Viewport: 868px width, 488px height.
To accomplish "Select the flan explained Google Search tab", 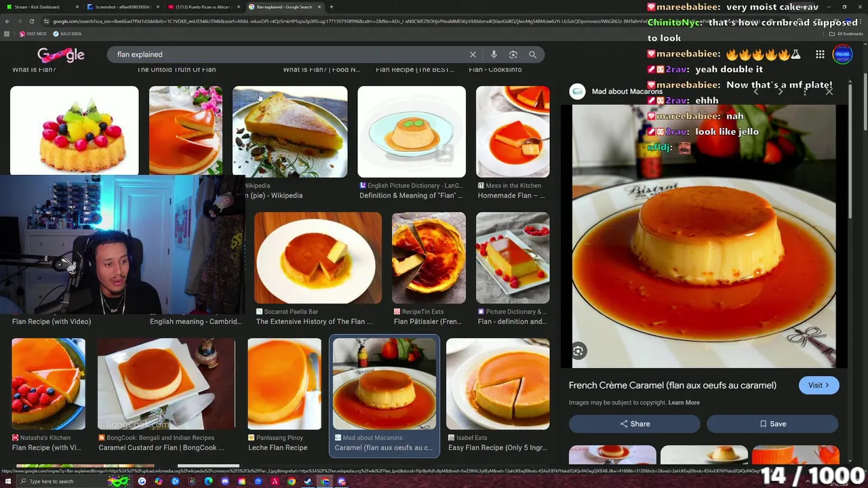I will point(283,7).
